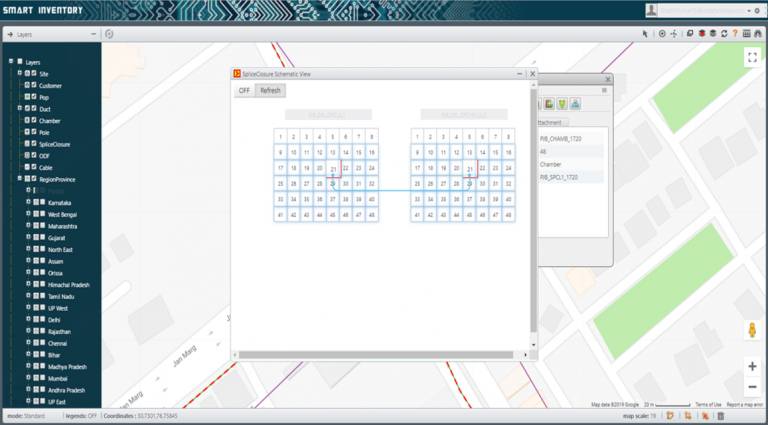
Task: Click the trash delete icon in status bar
Action: pos(721,416)
